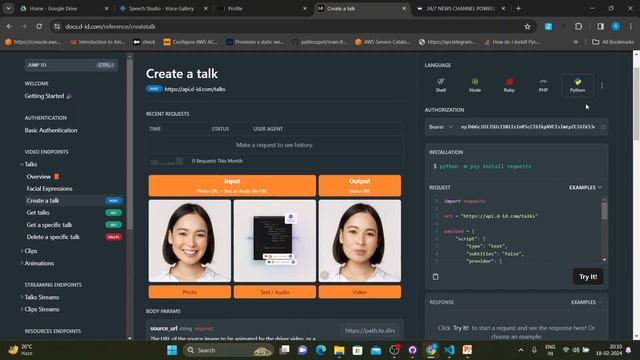Viewport: 640px width, 360px height.
Task: Expand Talks Streams in sidebar
Action: [x=22, y=297]
